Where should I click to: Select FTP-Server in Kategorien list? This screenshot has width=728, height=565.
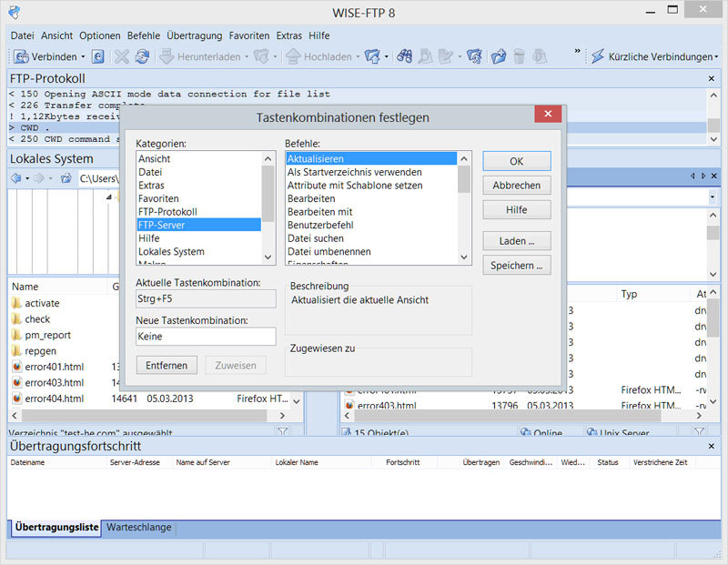[198, 225]
